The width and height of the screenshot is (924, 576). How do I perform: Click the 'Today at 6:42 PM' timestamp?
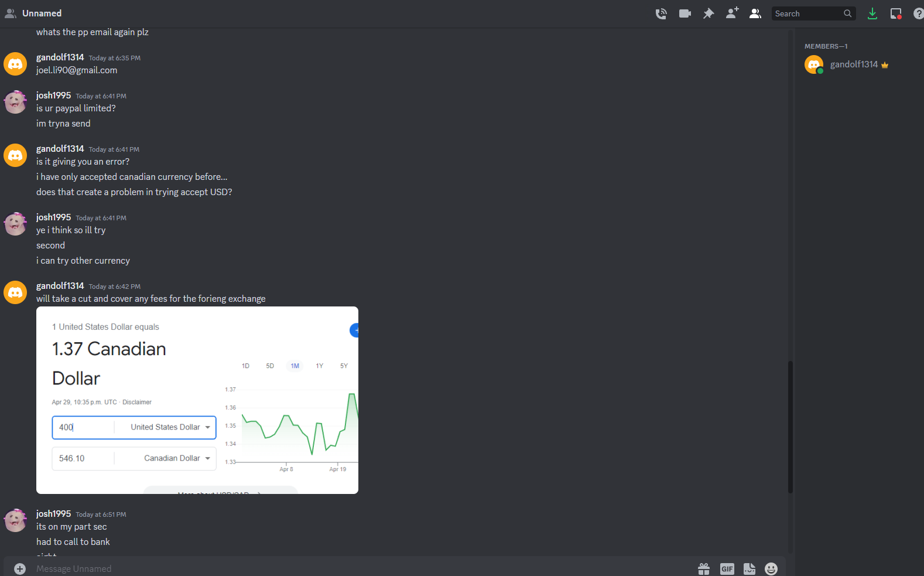[115, 287]
